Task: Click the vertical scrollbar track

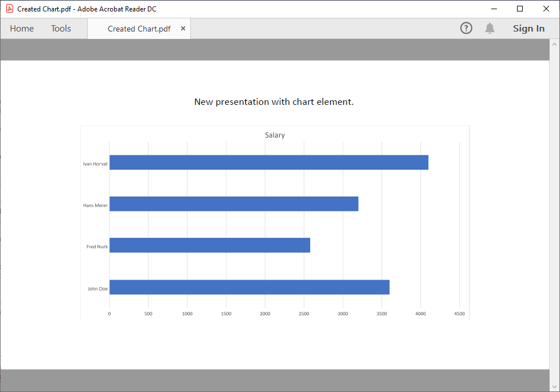Action: [554, 212]
